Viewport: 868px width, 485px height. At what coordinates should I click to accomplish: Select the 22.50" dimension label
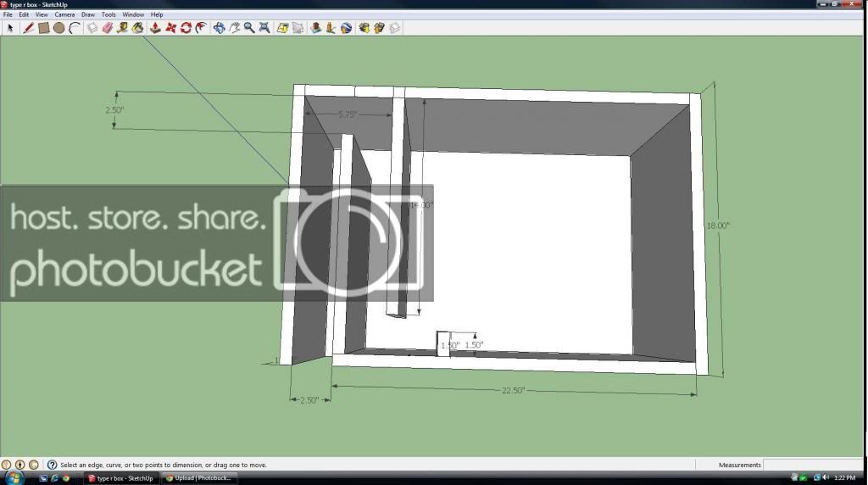click(513, 390)
